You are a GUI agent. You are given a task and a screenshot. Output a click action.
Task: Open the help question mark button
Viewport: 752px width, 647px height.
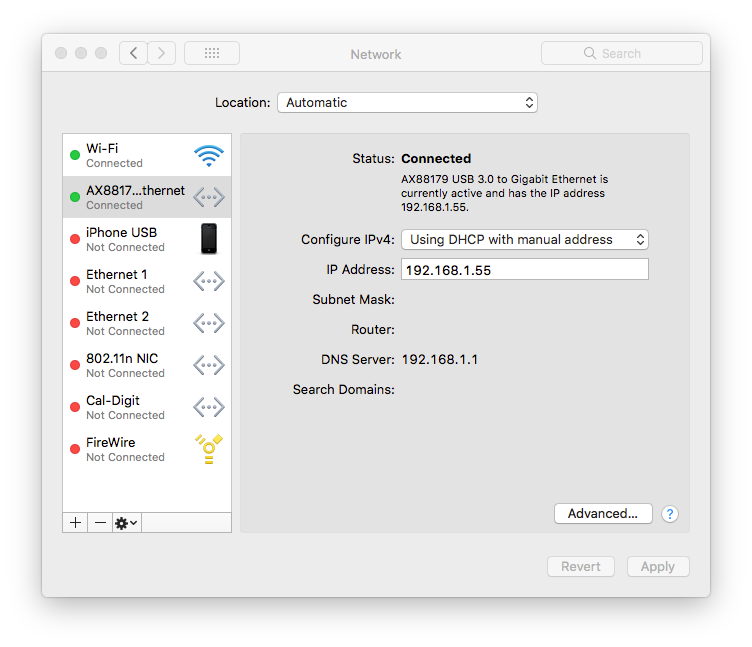pos(670,514)
